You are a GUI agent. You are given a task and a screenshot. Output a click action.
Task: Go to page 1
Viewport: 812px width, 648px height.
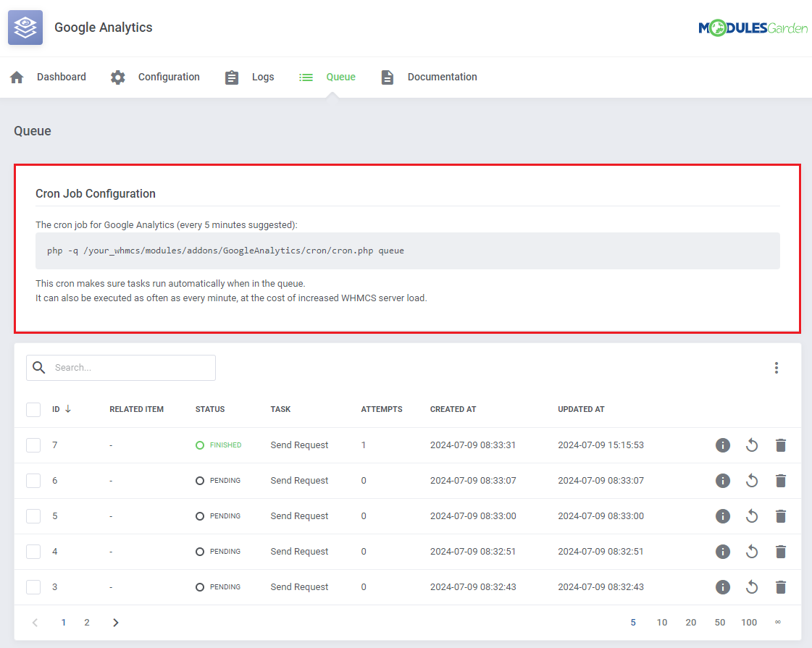[x=64, y=623]
